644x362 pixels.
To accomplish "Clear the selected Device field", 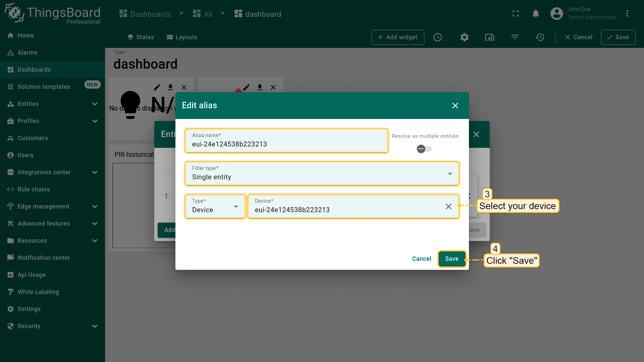I will (448, 206).
